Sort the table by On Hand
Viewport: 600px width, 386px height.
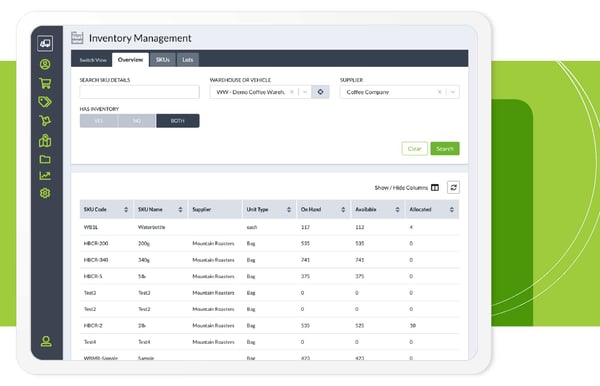[x=343, y=209]
